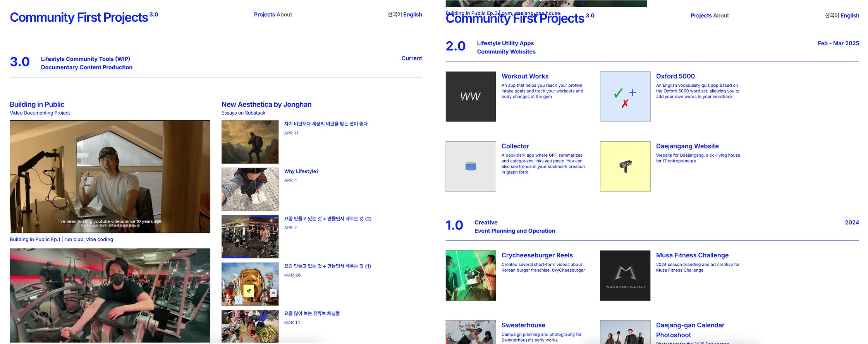Click Community Websites text
The width and height of the screenshot is (868, 344).
(x=506, y=52)
